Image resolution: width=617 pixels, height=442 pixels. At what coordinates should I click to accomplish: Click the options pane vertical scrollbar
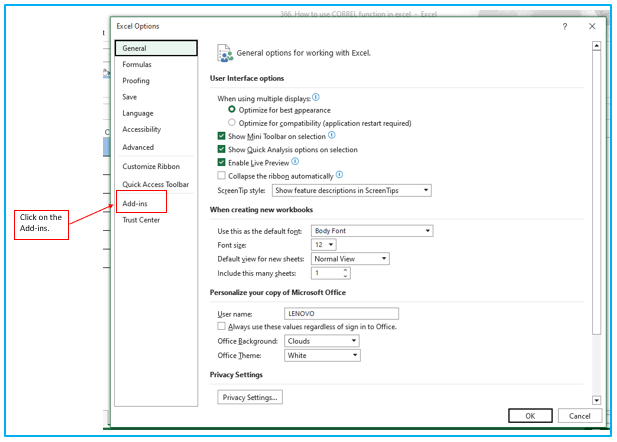[x=597, y=193]
